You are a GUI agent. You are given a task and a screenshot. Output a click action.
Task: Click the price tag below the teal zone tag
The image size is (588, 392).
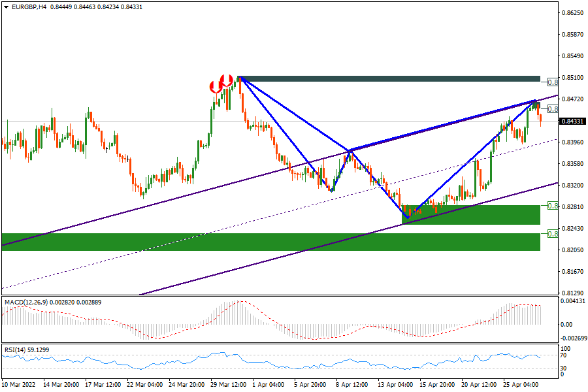pyautogui.click(x=552, y=109)
